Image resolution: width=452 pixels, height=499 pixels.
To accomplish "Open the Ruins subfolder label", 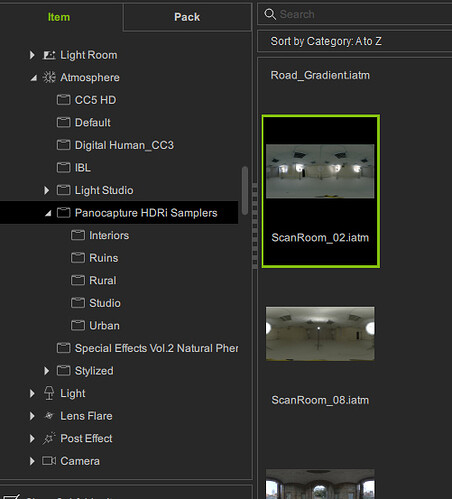I will pyautogui.click(x=104, y=258).
